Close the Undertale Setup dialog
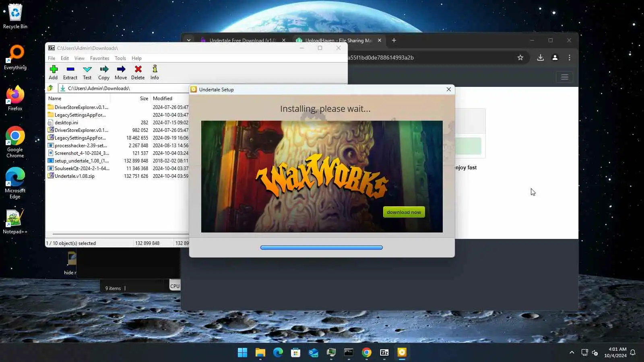Viewport: 644px width, 362px height. click(449, 89)
